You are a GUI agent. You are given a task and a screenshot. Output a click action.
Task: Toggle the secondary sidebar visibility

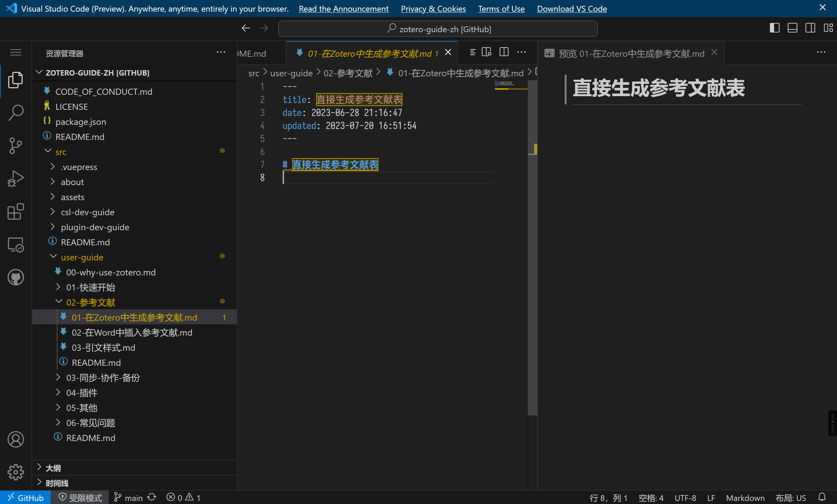pos(810,28)
